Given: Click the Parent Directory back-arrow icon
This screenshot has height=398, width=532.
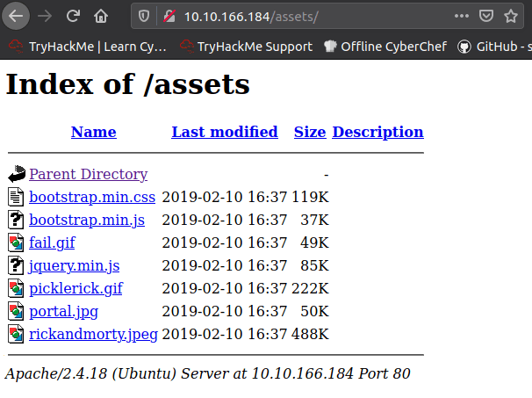Looking at the screenshot, I should [x=17, y=174].
